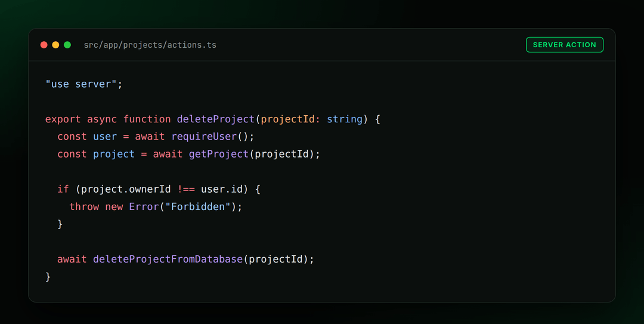This screenshot has width=644, height=324.
Task: Click project.ownerId in the condition
Action: [126, 189]
